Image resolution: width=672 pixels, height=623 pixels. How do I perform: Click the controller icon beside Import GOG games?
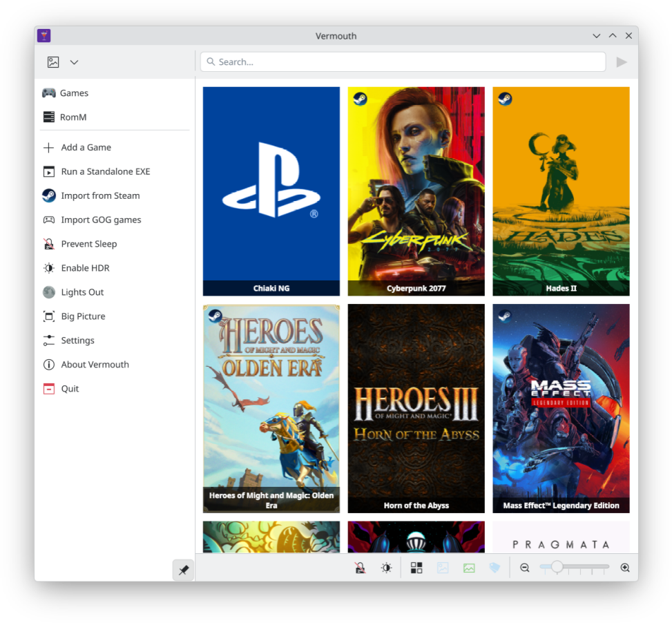pos(49,220)
